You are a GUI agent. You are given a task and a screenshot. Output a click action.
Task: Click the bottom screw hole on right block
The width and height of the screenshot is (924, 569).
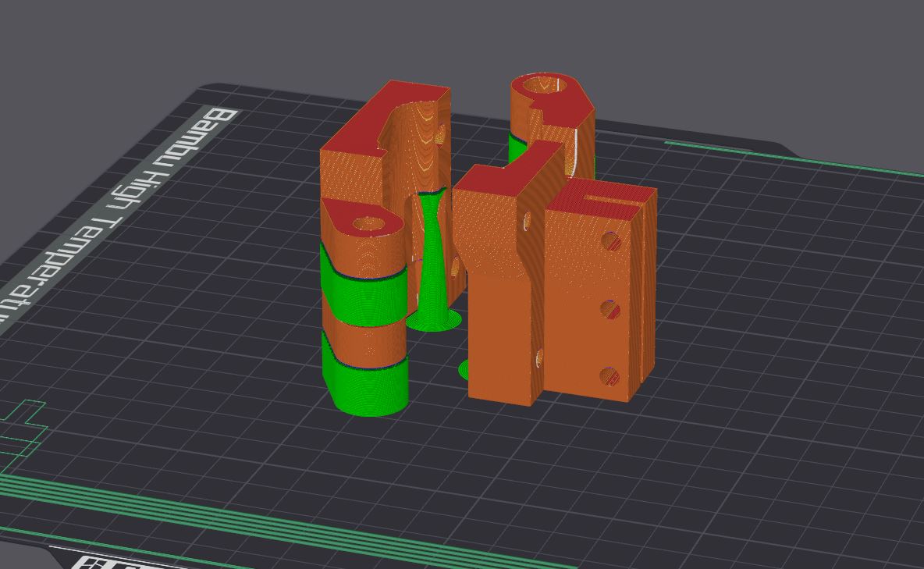609,377
